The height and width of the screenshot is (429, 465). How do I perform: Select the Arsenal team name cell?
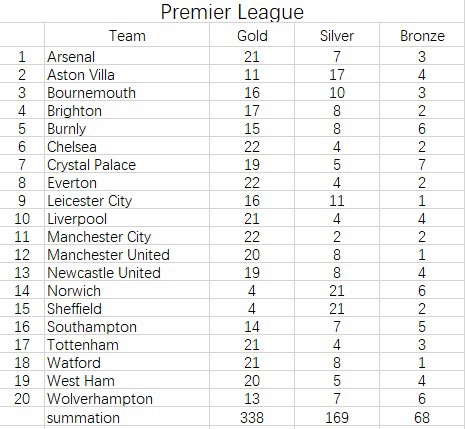(x=127, y=56)
